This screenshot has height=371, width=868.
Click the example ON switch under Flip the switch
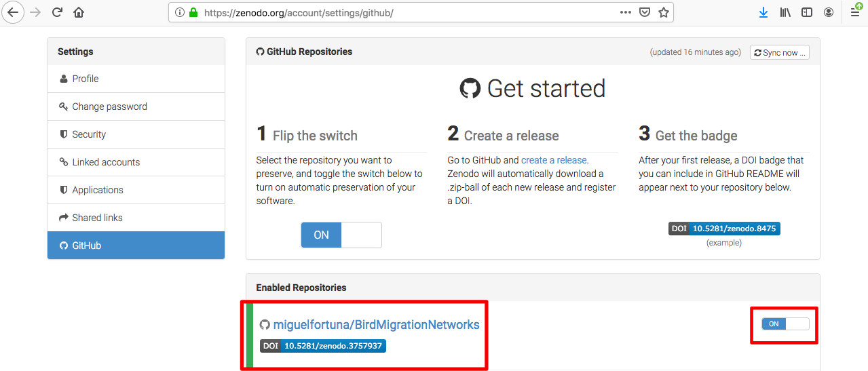[341, 235]
